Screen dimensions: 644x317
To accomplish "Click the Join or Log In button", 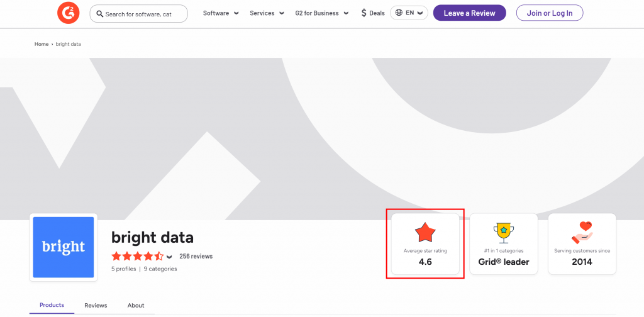I will pyautogui.click(x=549, y=13).
